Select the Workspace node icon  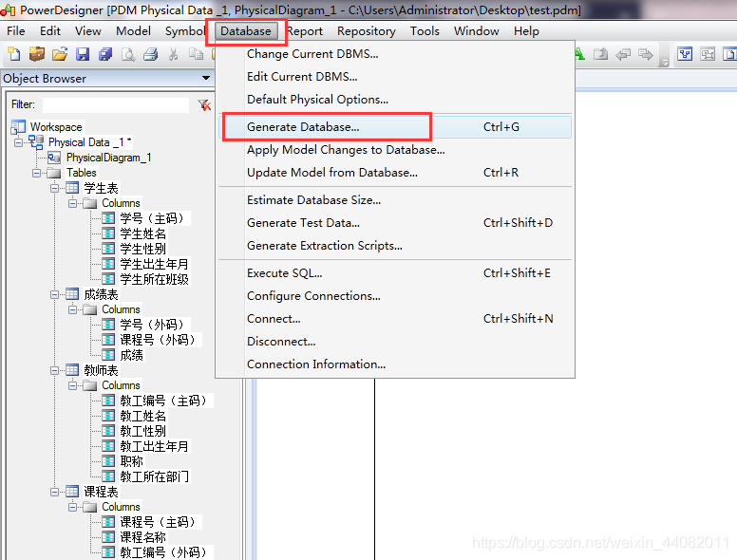(x=18, y=127)
